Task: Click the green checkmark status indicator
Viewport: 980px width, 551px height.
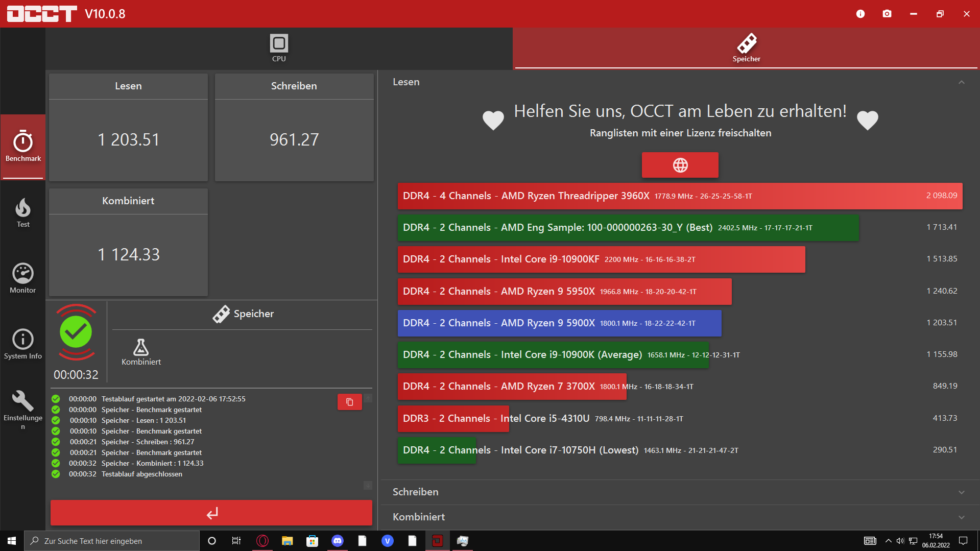Action: [76, 332]
